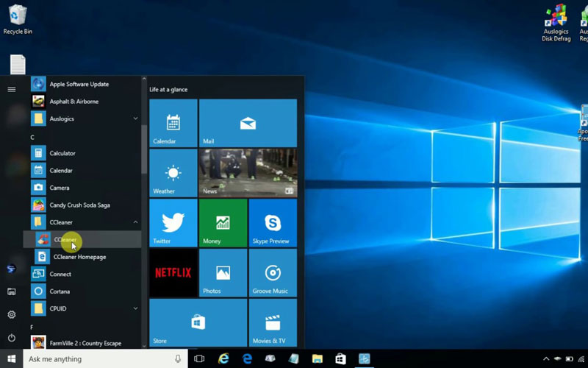Select CCleaner Homepage entry
The width and height of the screenshot is (588, 368).
[x=79, y=257]
